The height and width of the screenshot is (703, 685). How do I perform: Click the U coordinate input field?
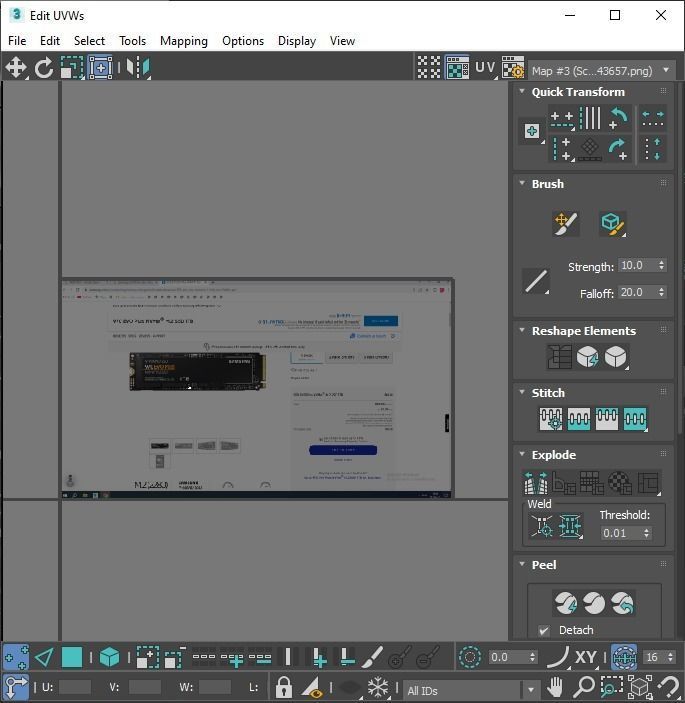tap(75, 687)
